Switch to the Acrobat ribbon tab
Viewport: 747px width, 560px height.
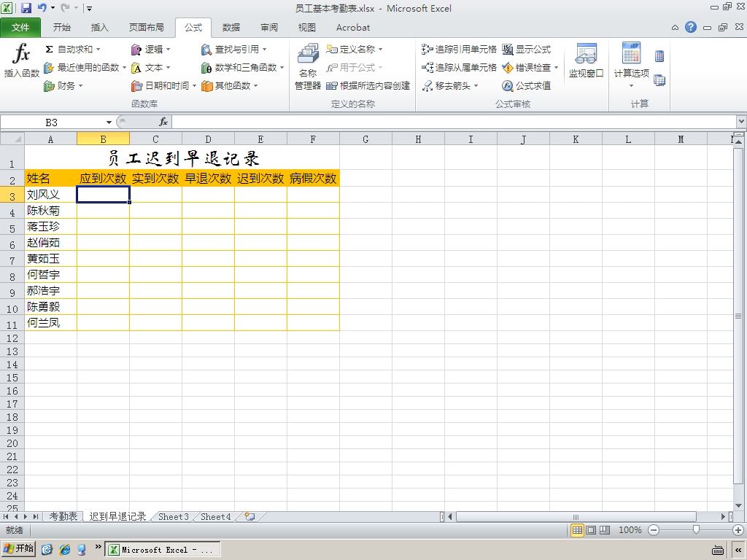coord(353,28)
